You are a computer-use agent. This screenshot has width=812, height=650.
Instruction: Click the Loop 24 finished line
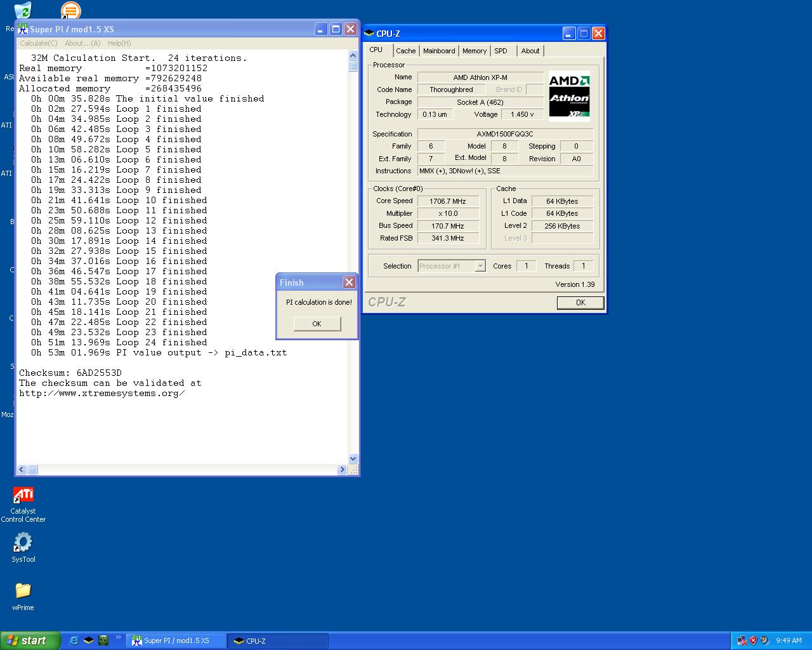tap(119, 342)
